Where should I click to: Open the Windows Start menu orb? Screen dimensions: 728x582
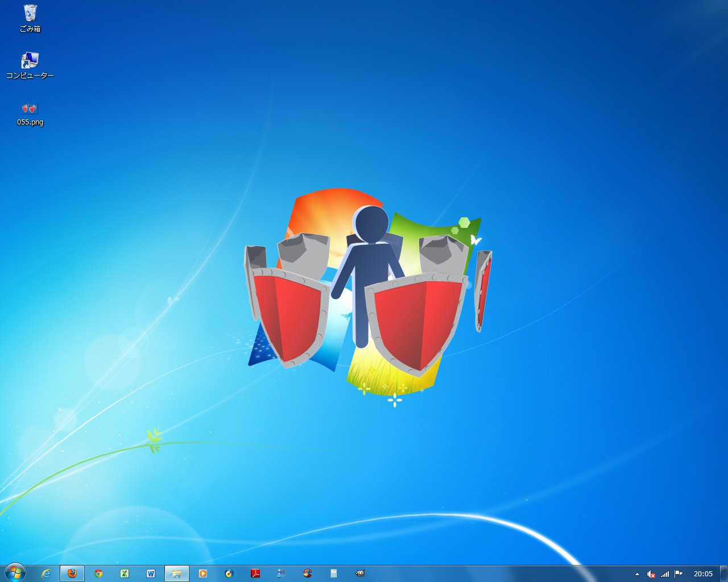15,573
